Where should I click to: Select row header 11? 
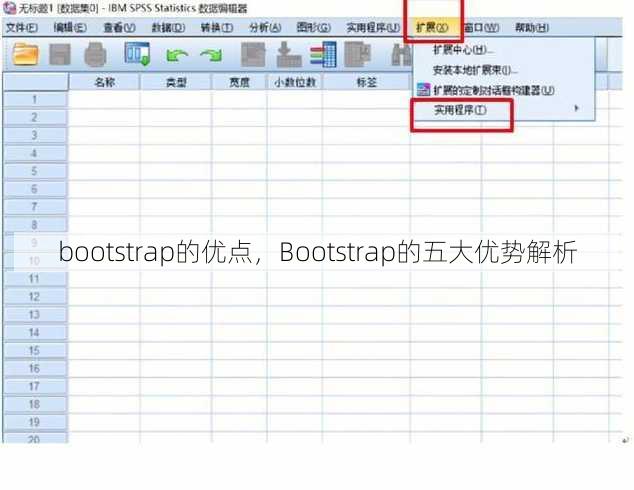[x=35, y=279]
